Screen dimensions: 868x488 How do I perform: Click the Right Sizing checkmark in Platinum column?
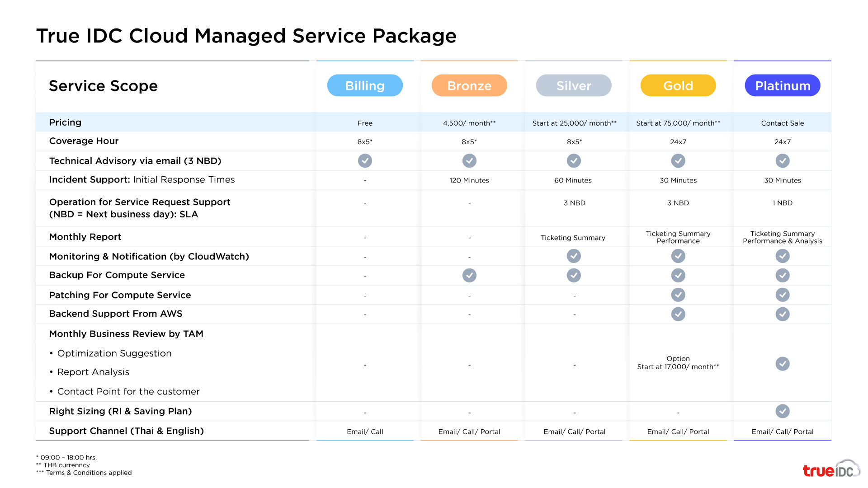pyautogui.click(x=783, y=411)
